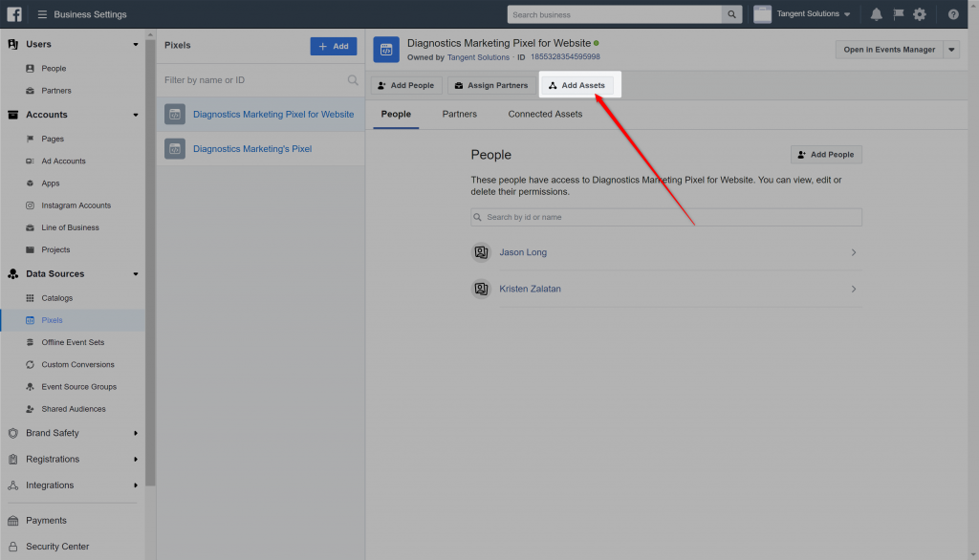Expand Jason Long row chevron
The height and width of the screenshot is (560, 979).
(854, 253)
